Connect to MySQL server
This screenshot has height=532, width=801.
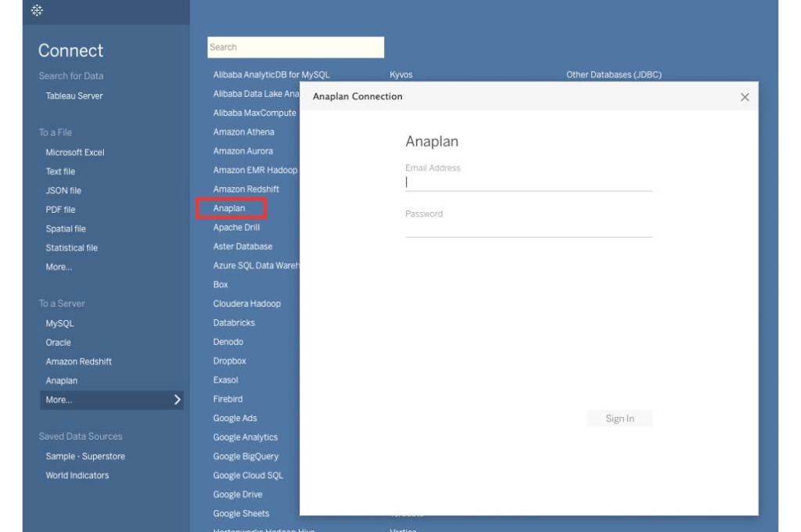tap(59, 323)
